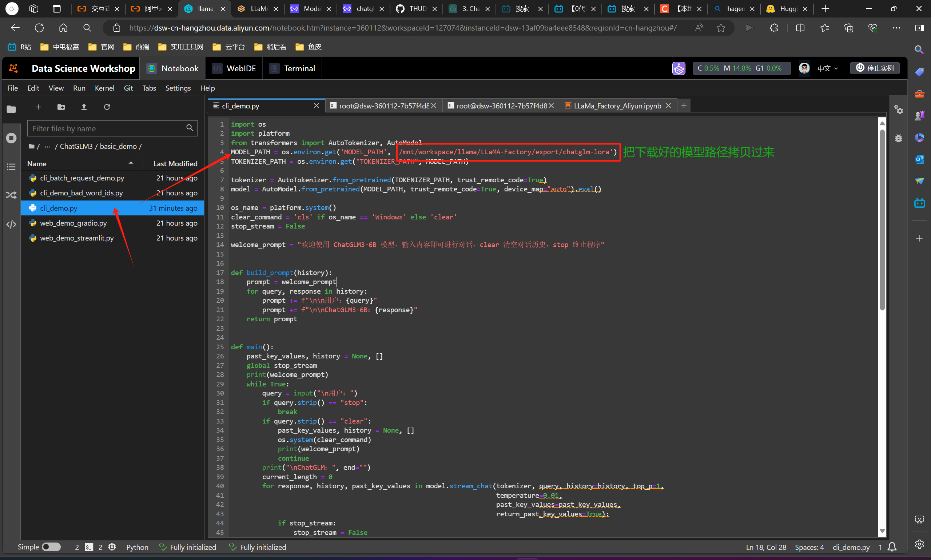
Task: Click the browser home button
Action: 63,28
